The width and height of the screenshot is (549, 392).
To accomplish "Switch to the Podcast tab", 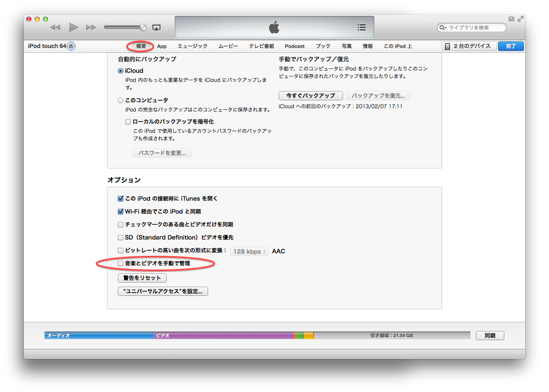I will coord(295,46).
